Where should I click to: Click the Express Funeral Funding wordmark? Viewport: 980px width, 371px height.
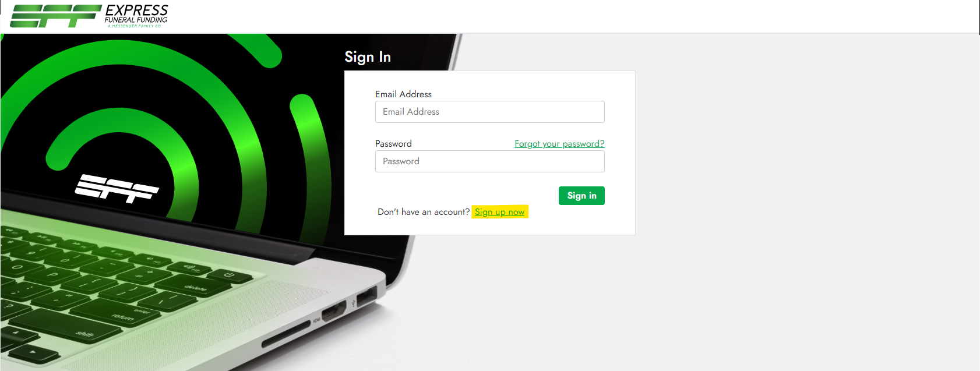(136, 14)
